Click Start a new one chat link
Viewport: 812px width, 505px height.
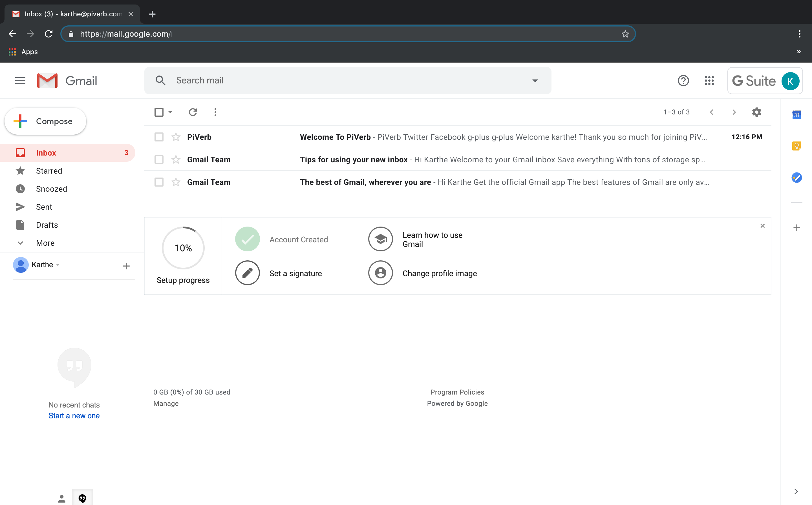tap(74, 415)
